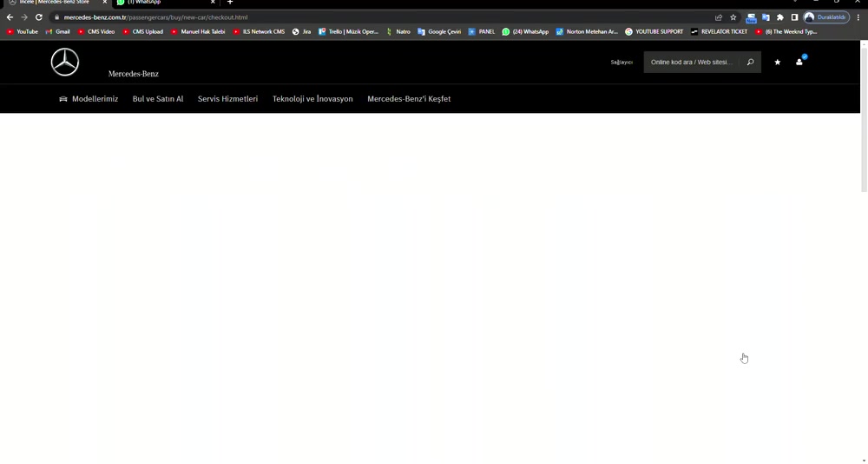This screenshot has width=868, height=464.
Task: Open the PANEL bookmark
Action: [482, 31]
